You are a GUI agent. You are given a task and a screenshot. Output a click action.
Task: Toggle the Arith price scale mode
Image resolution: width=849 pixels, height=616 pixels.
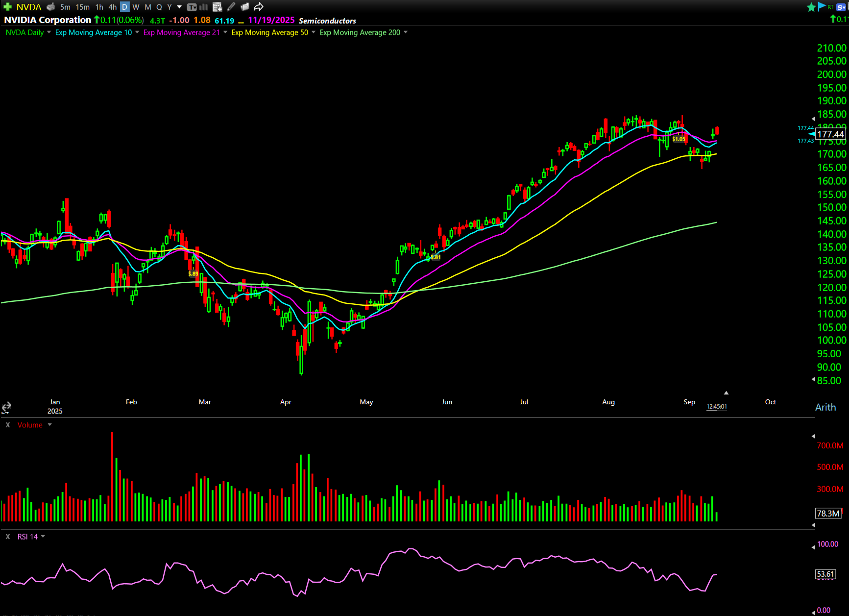coord(825,407)
